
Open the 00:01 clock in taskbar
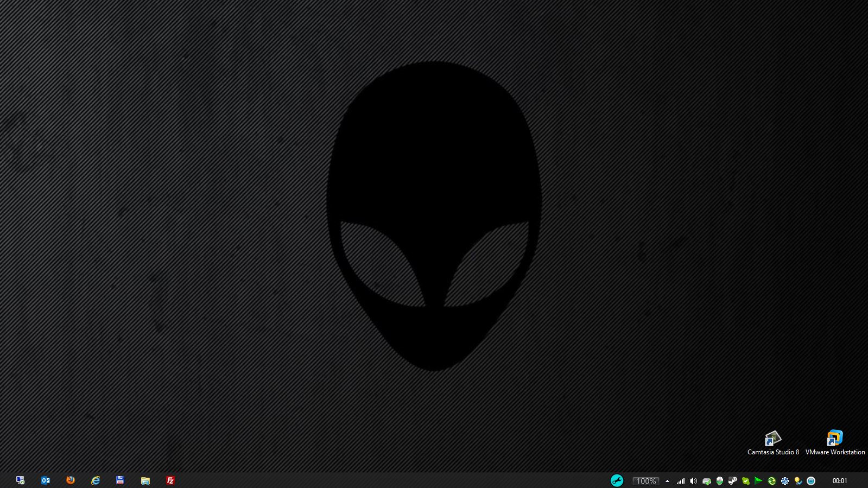pos(840,481)
